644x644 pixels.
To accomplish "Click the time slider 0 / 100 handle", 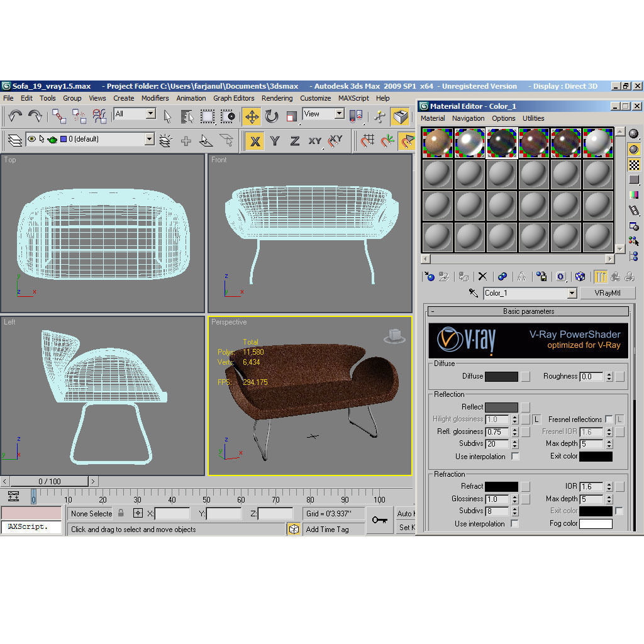I will [x=49, y=481].
